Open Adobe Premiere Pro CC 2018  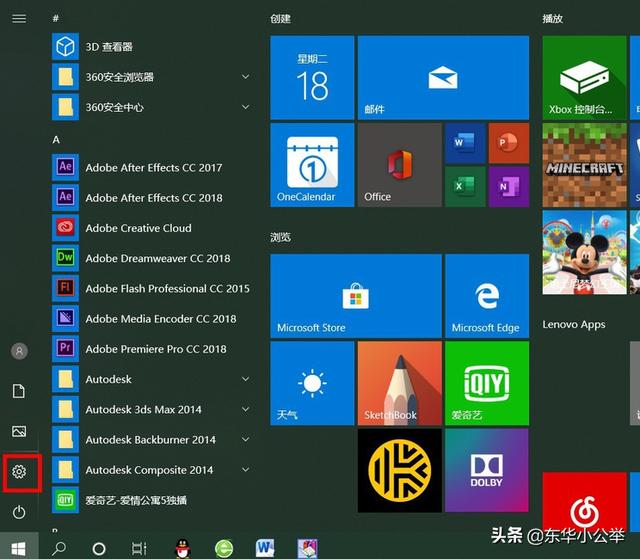155,349
